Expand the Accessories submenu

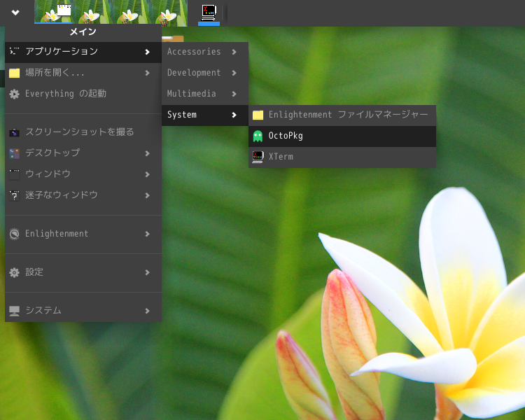point(204,52)
